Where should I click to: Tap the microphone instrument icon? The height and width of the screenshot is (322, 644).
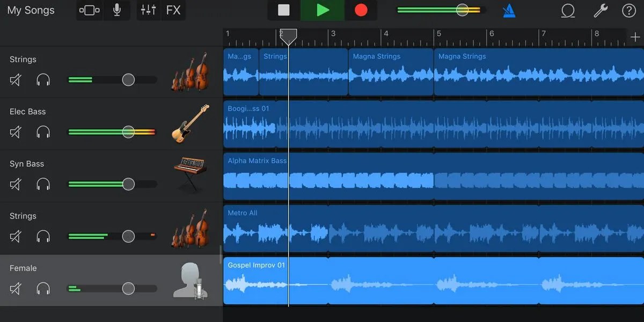tap(117, 10)
